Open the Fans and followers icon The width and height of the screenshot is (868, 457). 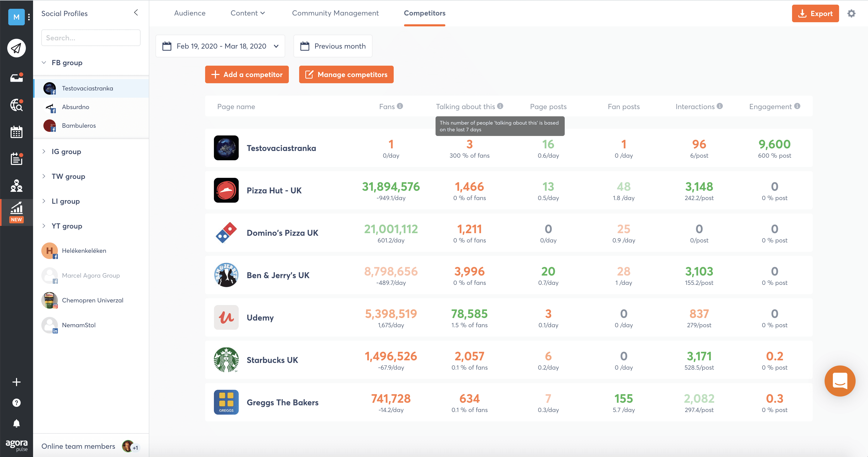coord(16,186)
